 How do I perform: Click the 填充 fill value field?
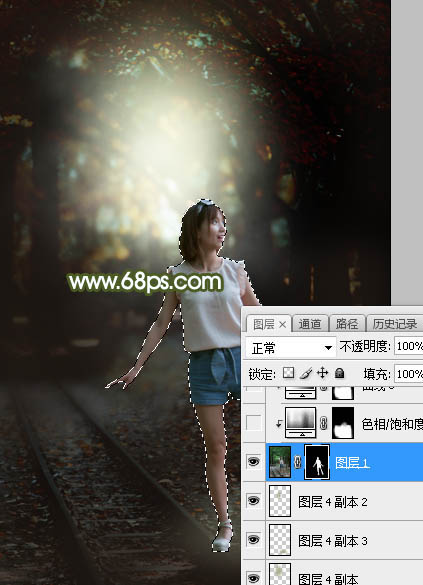[408, 373]
